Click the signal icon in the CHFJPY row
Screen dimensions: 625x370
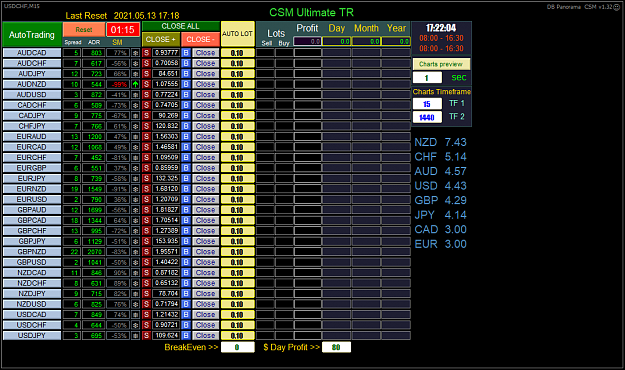coord(136,126)
